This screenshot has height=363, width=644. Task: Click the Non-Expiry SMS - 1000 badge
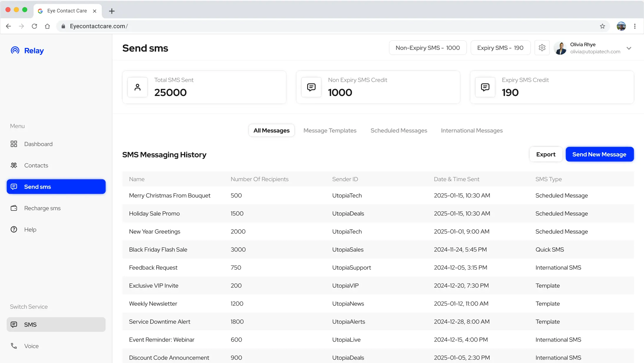coord(428,48)
